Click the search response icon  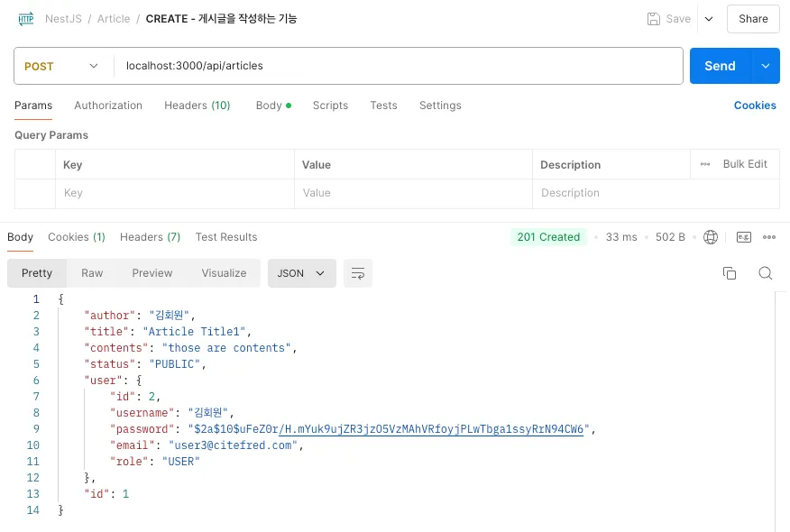coord(765,273)
